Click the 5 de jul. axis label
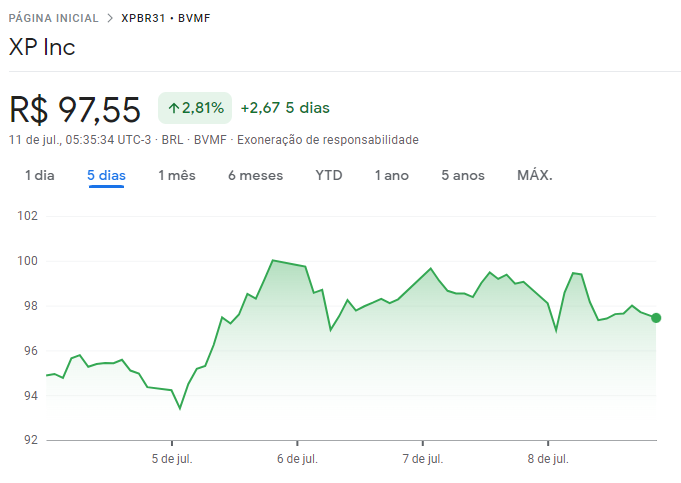The image size is (681, 483). point(172,459)
